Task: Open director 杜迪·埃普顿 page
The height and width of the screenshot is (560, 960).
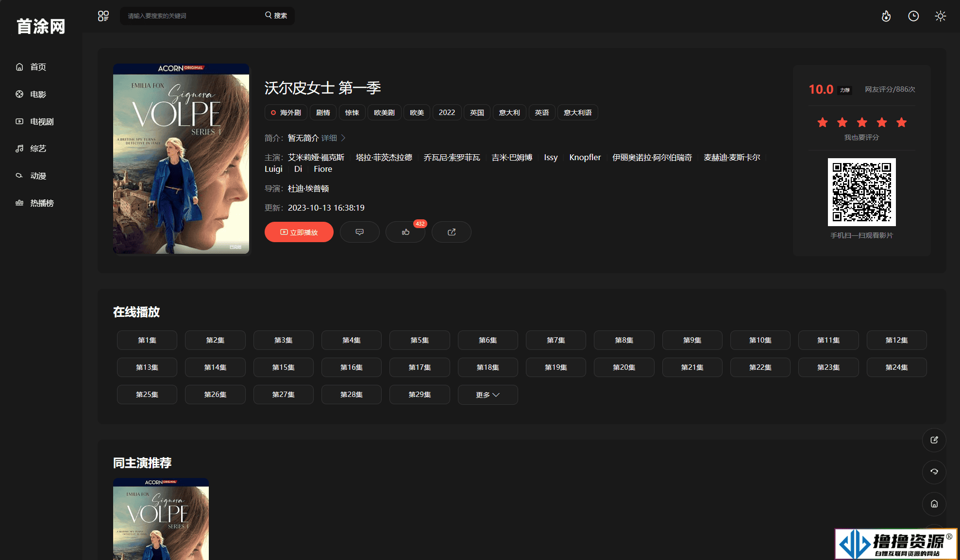Action: [x=308, y=188]
